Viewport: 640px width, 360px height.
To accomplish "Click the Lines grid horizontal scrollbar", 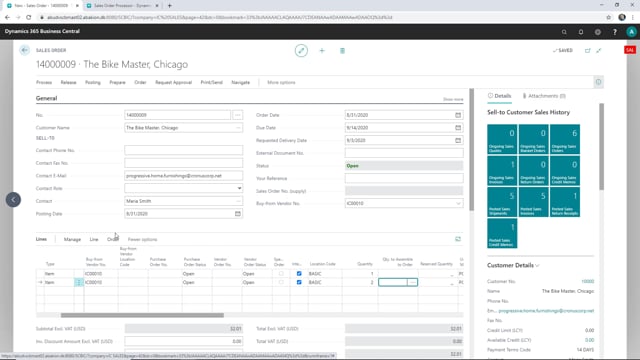I will (142, 315).
